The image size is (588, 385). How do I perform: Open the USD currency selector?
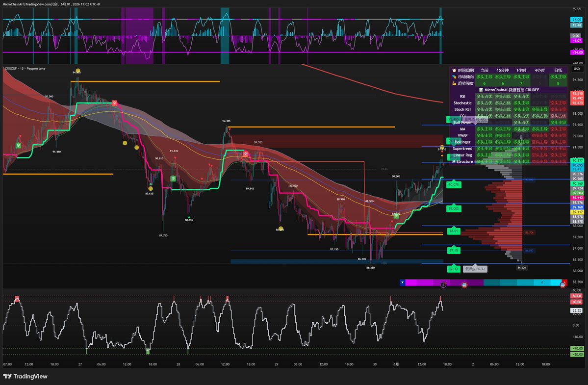click(577, 69)
